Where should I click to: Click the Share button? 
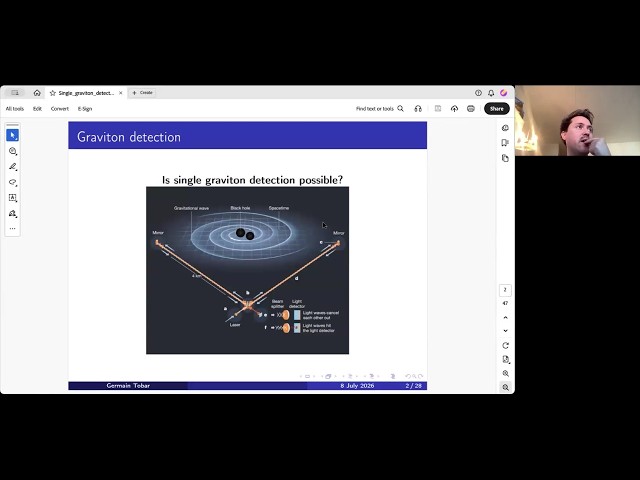(x=497, y=109)
